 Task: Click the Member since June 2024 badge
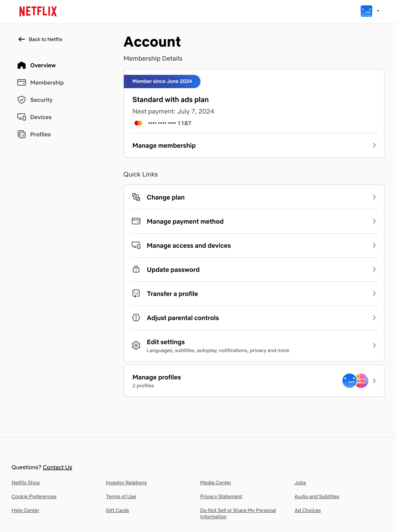point(162,82)
